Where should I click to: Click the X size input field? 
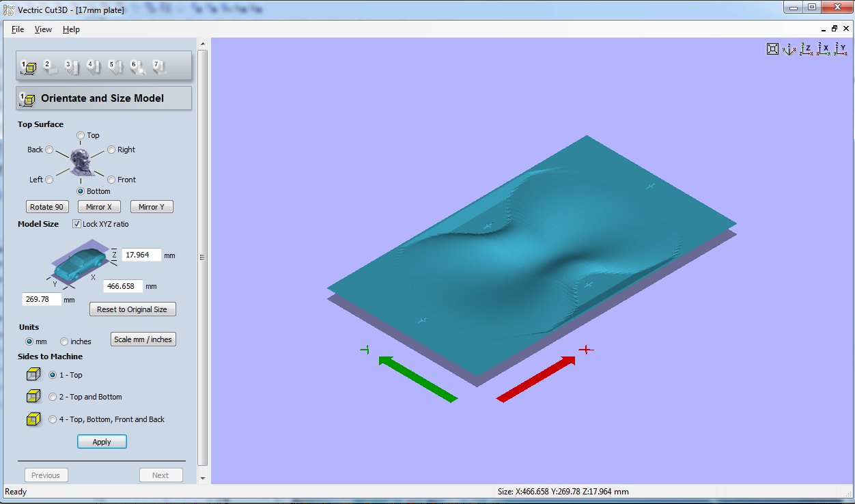tap(123, 286)
